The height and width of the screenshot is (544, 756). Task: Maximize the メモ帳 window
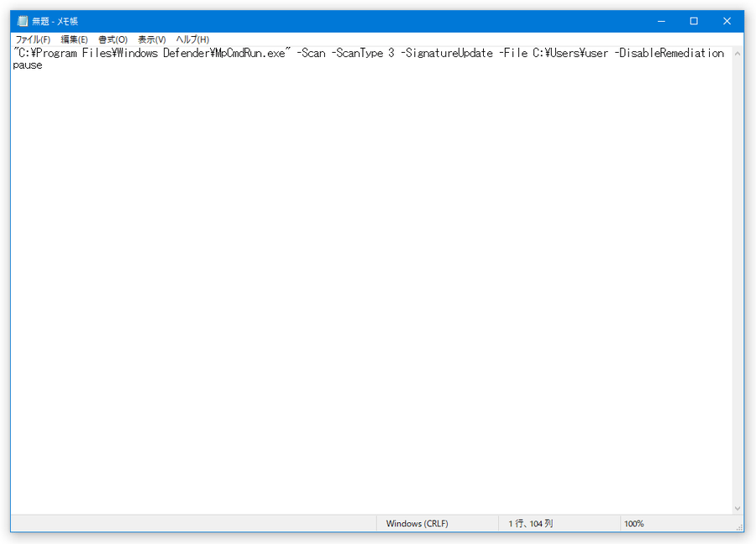pyautogui.click(x=694, y=21)
